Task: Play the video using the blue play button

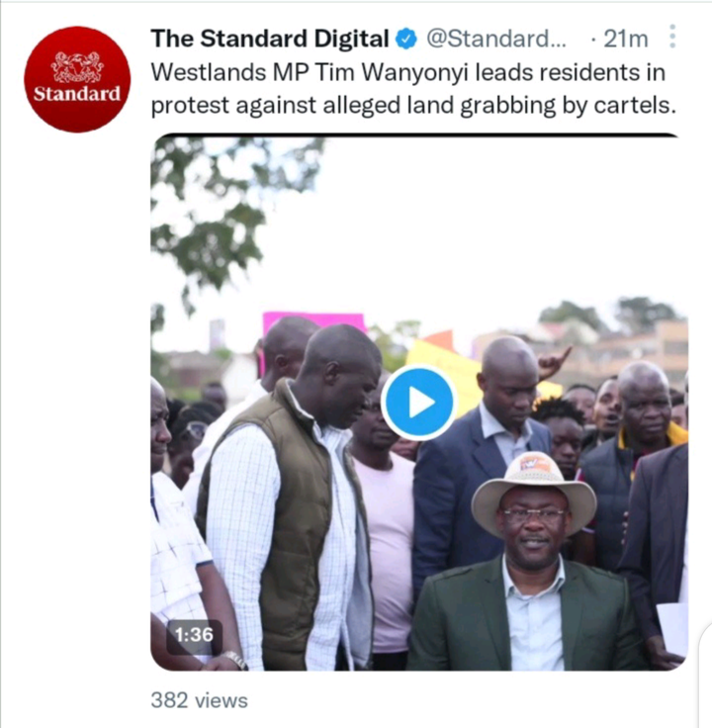Action: pyautogui.click(x=419, y=402)
